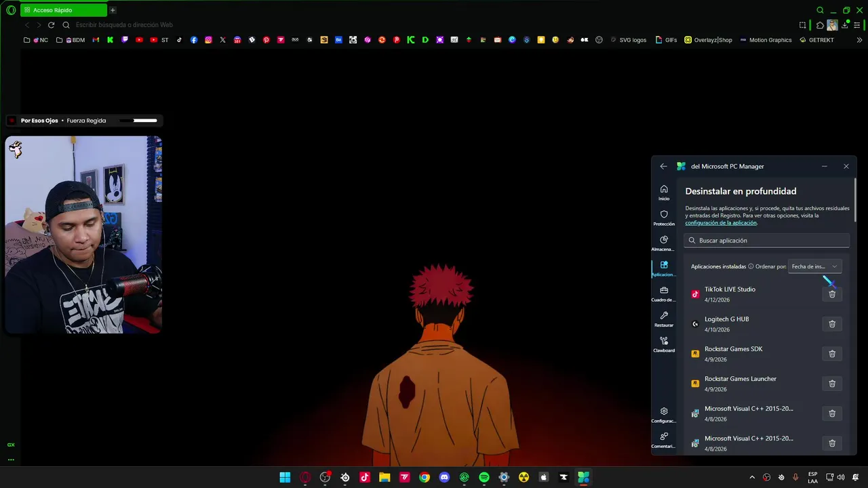Reload the page in Opera
Image resolution: width=868 pixels, height=488 pixels.
click(x=51, y=25)
